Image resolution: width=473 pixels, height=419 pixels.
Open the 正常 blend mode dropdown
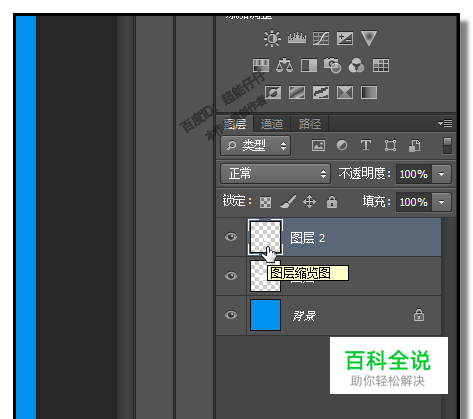click(275, 174)
